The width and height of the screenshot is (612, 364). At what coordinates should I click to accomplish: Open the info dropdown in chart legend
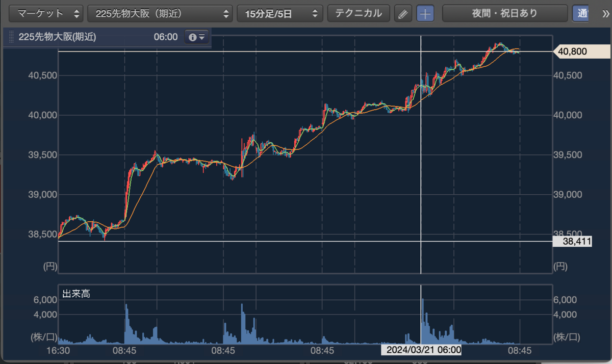pyautogui.click(x=196, y=37)
